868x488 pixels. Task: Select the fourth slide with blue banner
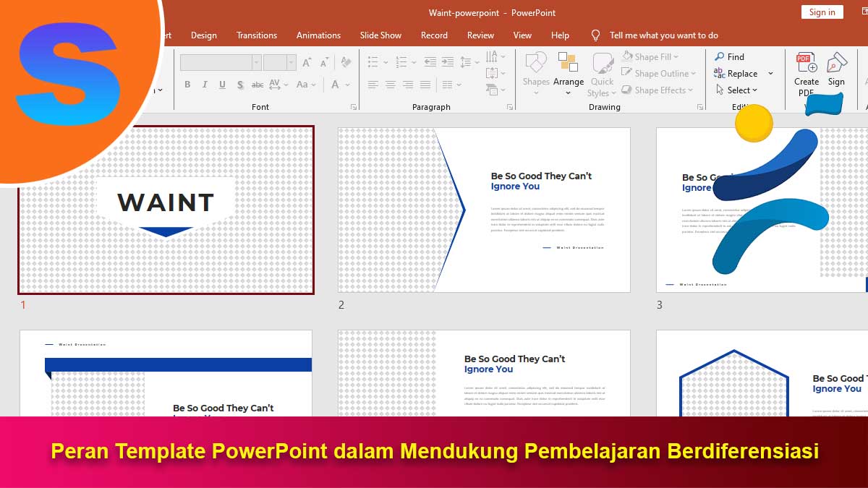(166, 373)
